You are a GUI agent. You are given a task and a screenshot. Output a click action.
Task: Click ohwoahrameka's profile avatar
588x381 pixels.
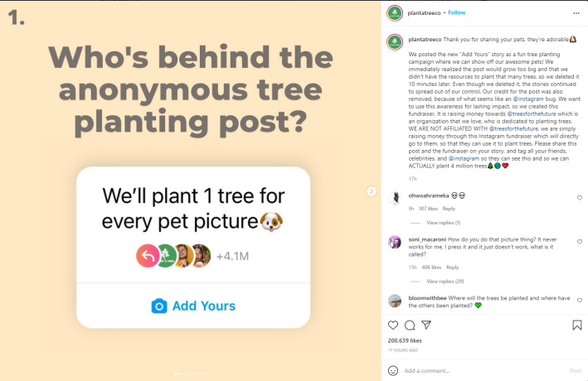click(x=396, y=197)
